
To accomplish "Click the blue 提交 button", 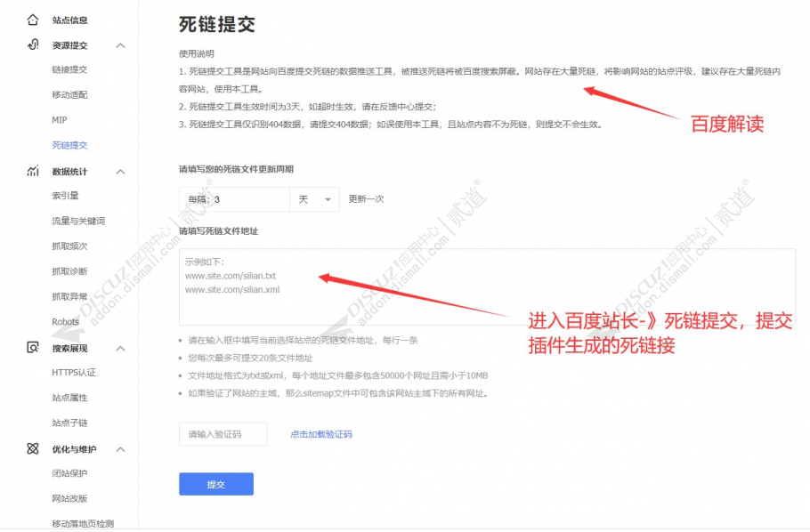I will click(216, 484).
